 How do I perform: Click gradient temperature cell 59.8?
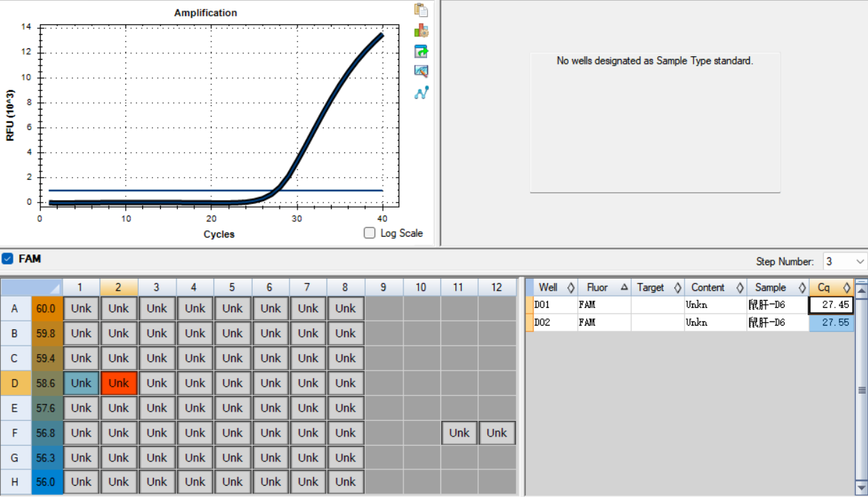tap(47, 333)
